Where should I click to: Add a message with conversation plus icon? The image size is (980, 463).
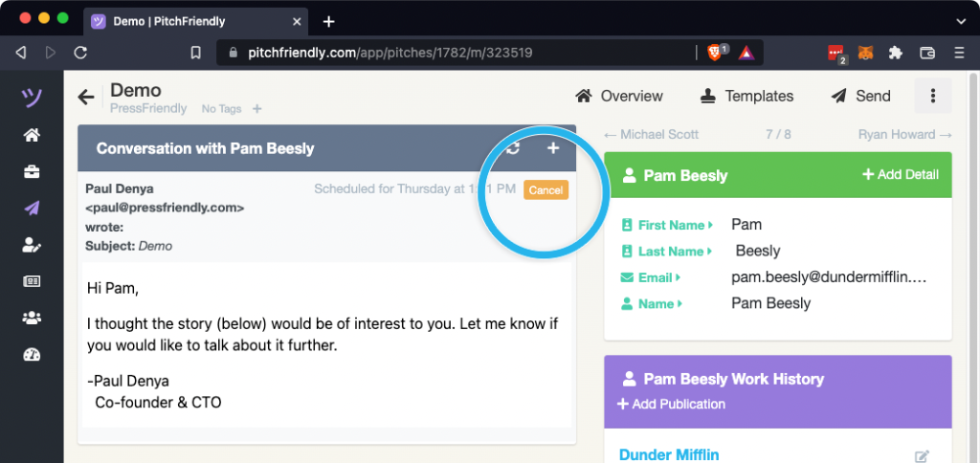(x=553, y=148)
